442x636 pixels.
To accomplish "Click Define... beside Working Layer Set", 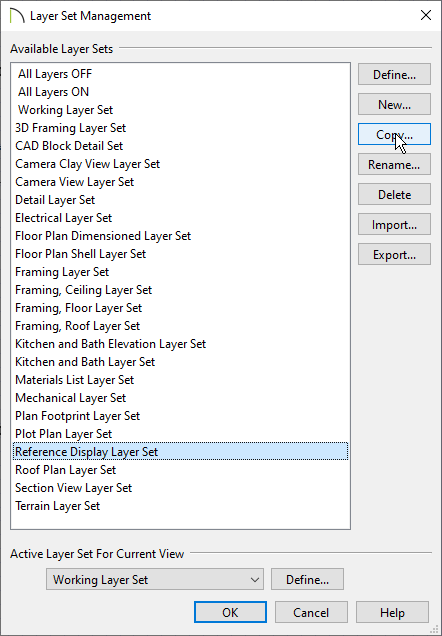I will point(307,579).
